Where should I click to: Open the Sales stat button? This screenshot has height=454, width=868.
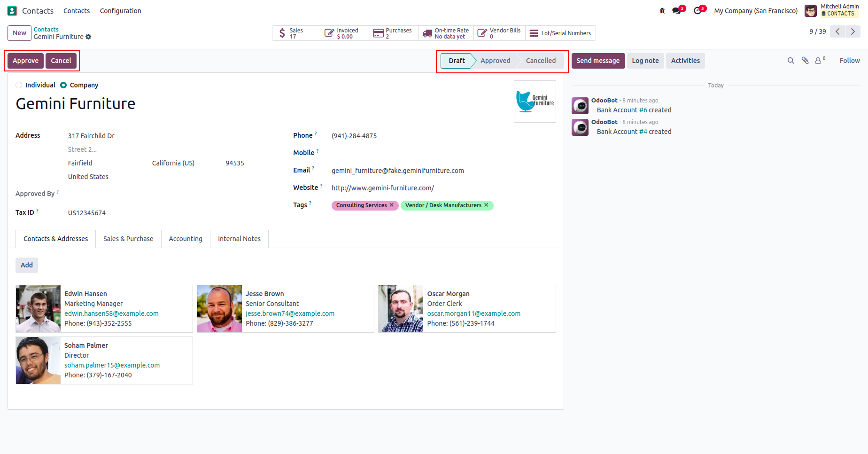[296, 33]
